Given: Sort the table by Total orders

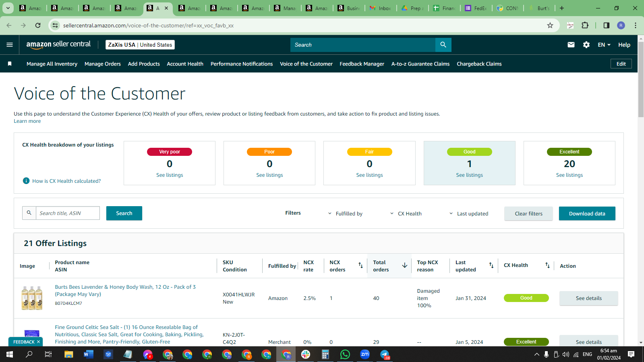Looking at the screenshot, I should [x=404, y=265].
